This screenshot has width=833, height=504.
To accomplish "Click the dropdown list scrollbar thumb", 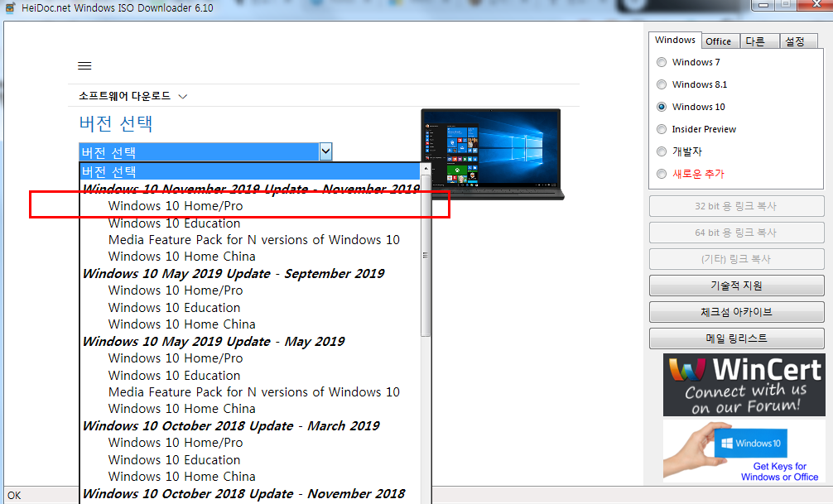I will [x=426, y=255].
